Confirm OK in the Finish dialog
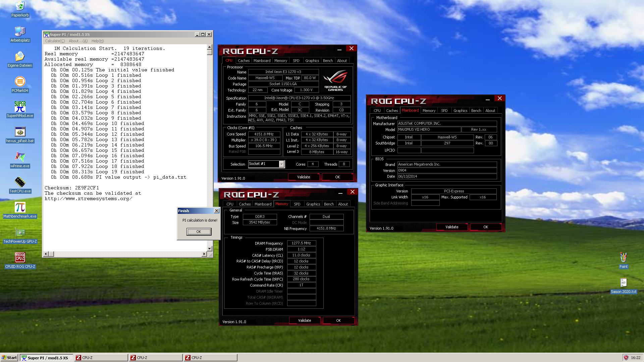The image size is (644, 362). point(199,232)
